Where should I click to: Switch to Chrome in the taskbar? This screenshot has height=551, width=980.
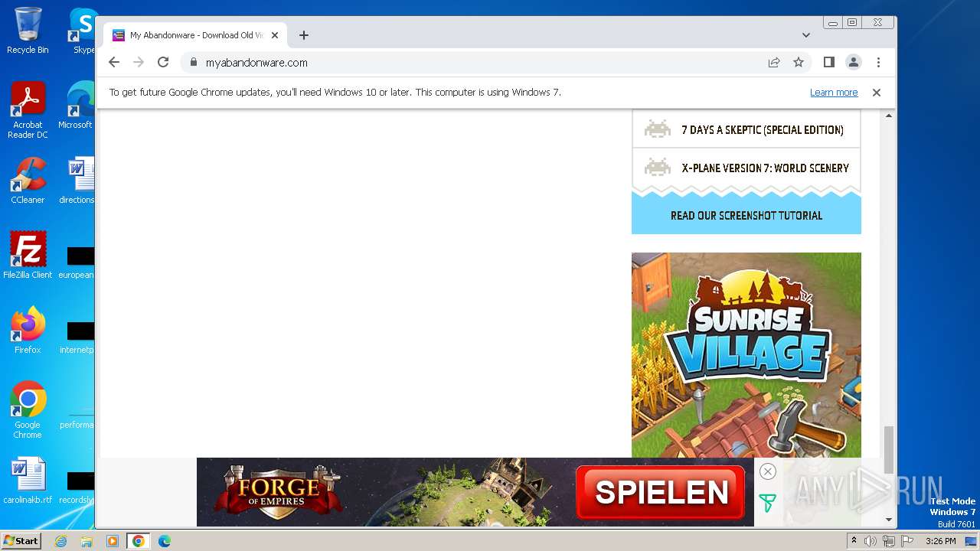tap(139, 541)
